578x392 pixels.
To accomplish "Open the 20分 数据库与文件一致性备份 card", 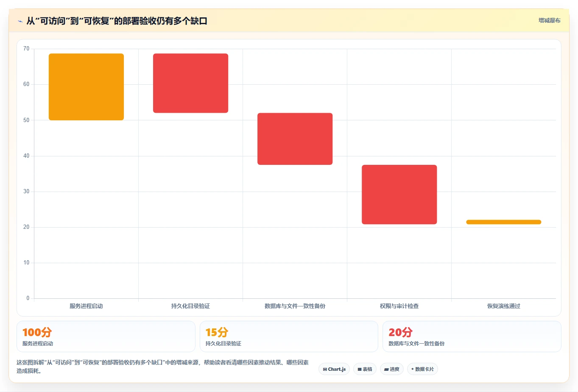I will pyautogui.click(x=472, y=336).
